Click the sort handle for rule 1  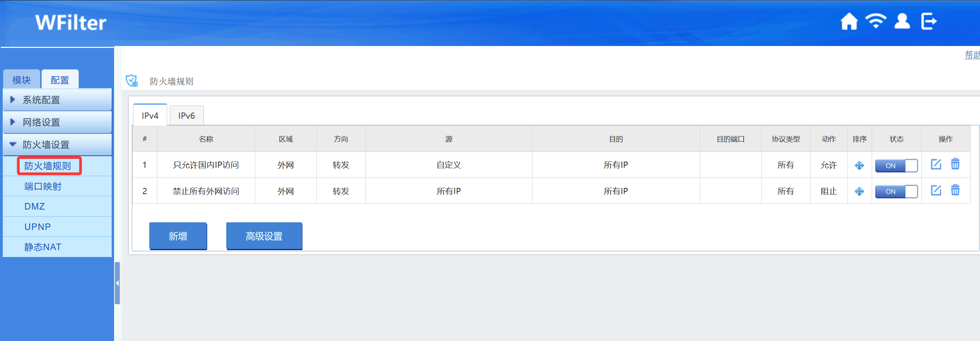[x=859, y=165]
